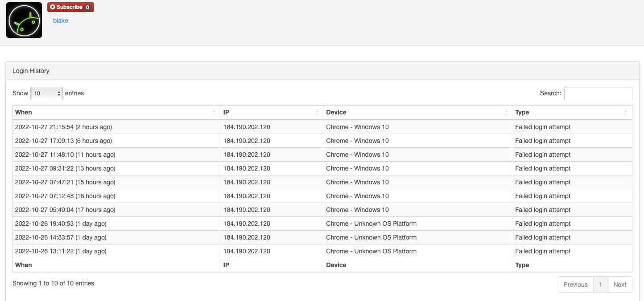644x301 pixels.
Task: Click the blake channel avatar image
Action: 24,20
